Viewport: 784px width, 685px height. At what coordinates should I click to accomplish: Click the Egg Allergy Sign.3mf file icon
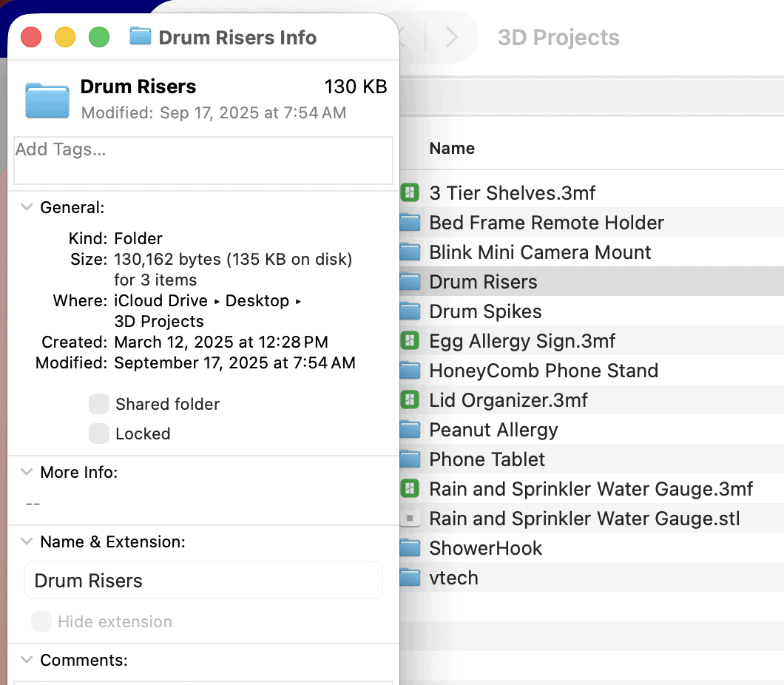coord(410,341)
